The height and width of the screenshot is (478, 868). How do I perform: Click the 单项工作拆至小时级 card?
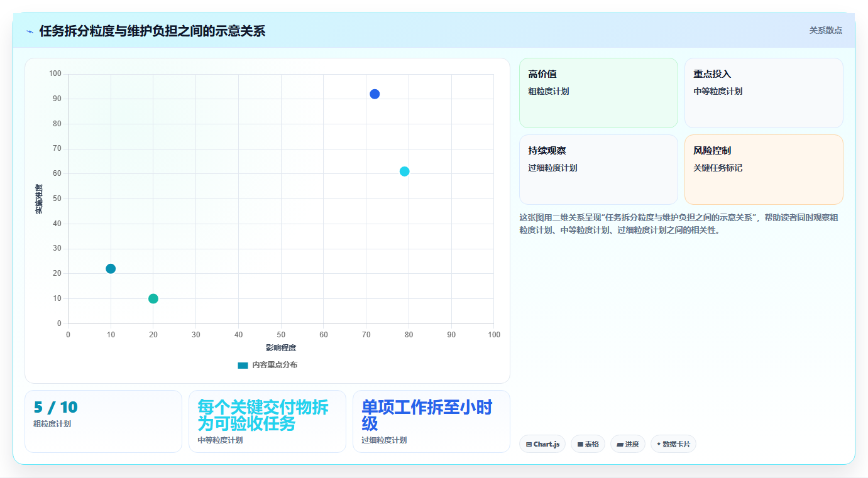coord(431,421)
